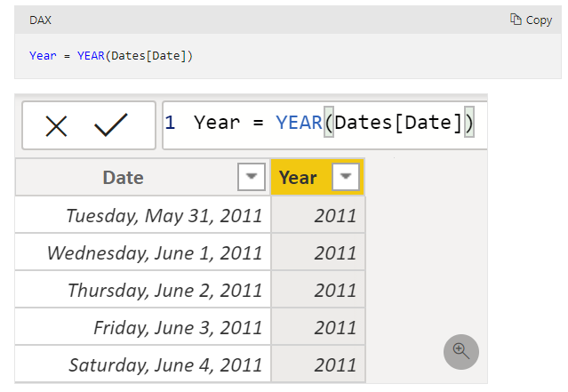568x392 pixels.
Task: Click the Copy text button
Action: tap(539, 20)
